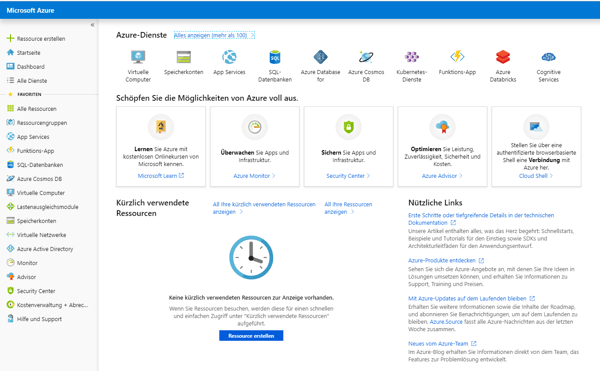This screenshot has width=600, height=371.
Task: Click the Lernen certificate card icon
Action: 161,127
